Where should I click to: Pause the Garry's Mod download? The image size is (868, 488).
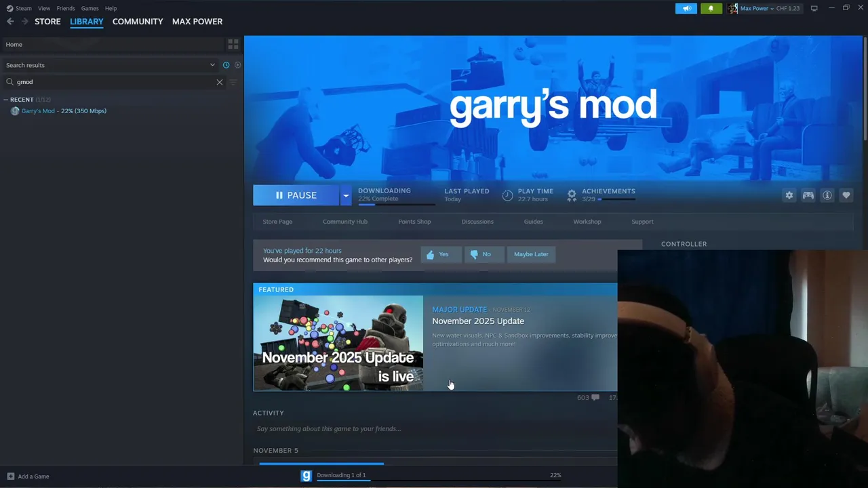[x=296, y=195]
